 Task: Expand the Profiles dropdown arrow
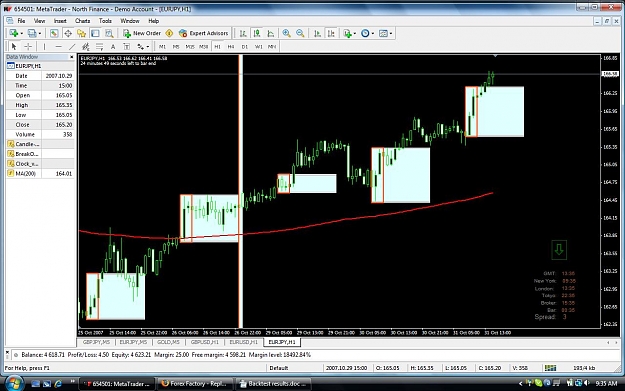pos(39,34)
